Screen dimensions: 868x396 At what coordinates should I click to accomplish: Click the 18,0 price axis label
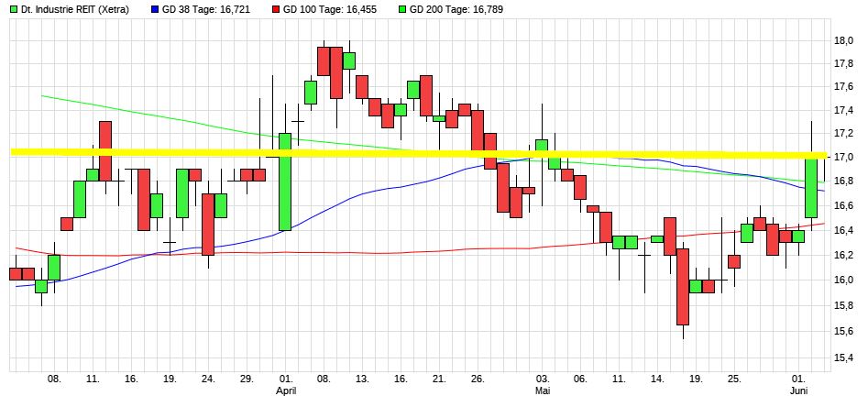coord(843,40)
